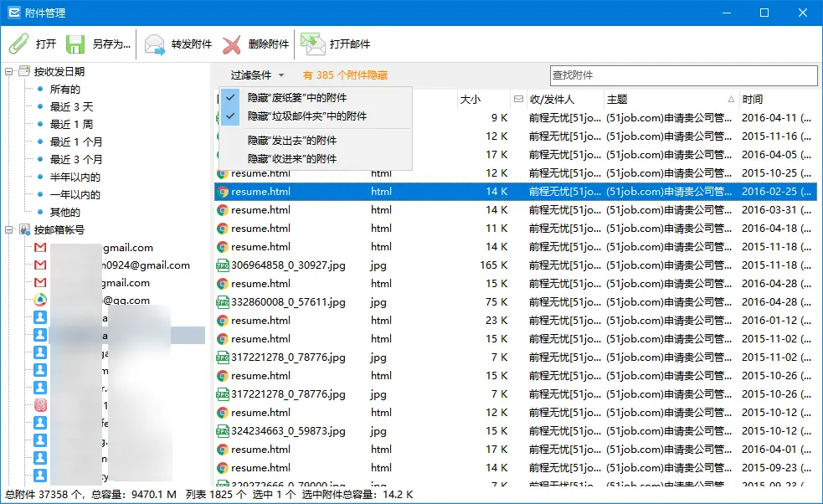823x504 pixels.
Task: Sort by 时间 column header
Action: click(752, 100)
